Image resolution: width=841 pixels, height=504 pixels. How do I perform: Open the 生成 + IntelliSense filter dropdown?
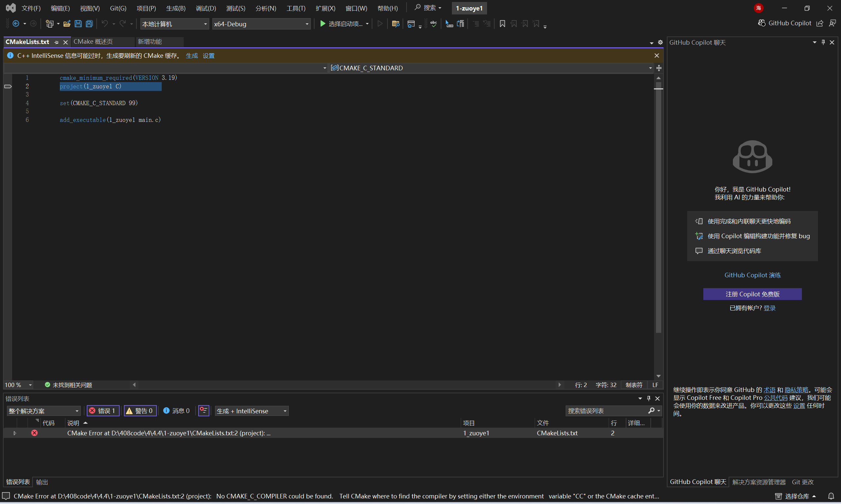(x=252, y=411)
